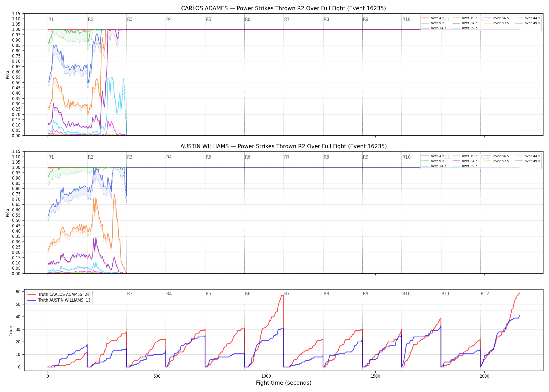Click R11 round label in the Count chart
The height and width of the screenshot is (392, 549).
pos(446,294)
